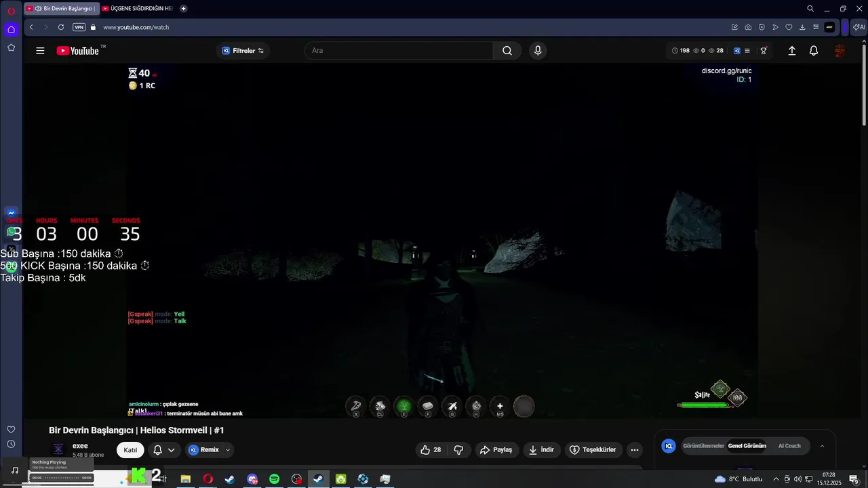Viewport: 868px width, 488px height.
Task: Open Opera sidebar bookmarks star
Action: point(11,47)
